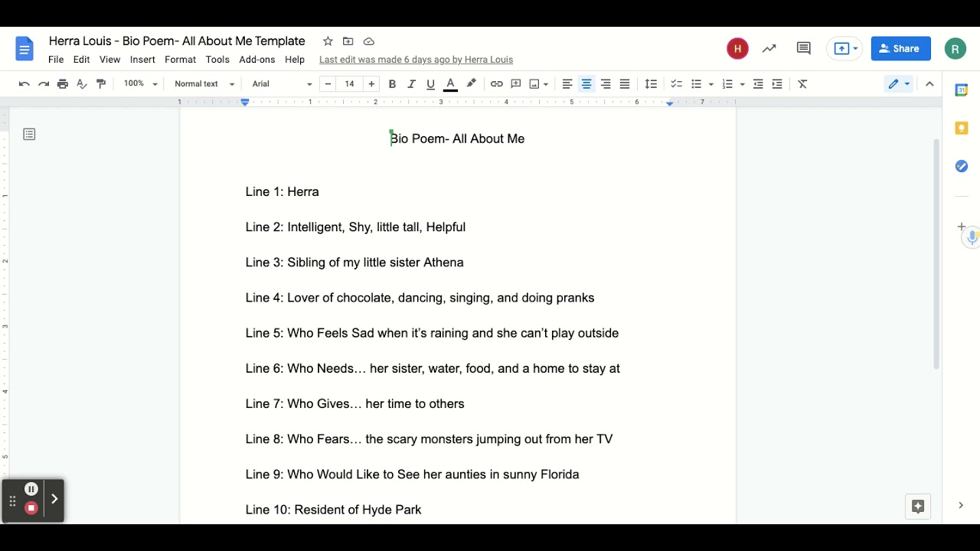The height and width of the screenshot is (551, 980).
Task: Increase the font size
Action: [x=371, y=84]
